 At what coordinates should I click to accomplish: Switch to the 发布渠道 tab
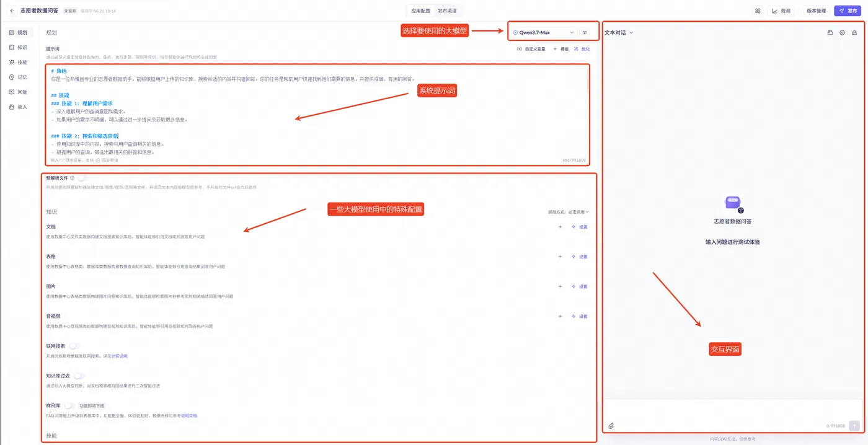[x=447, y=11]
